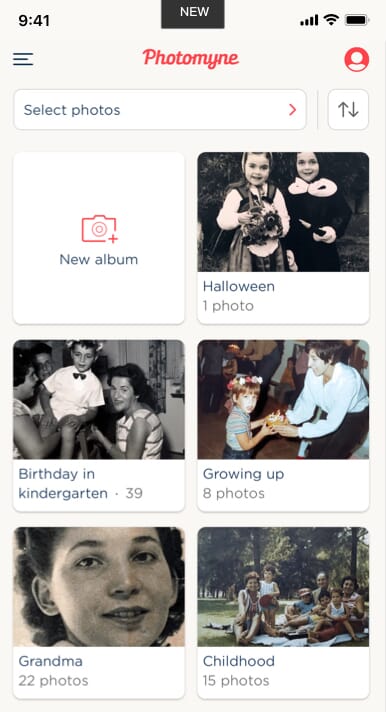The height and width of the screenshot is (712, 386).
Task: Create a New album
Action: point(99,238)
